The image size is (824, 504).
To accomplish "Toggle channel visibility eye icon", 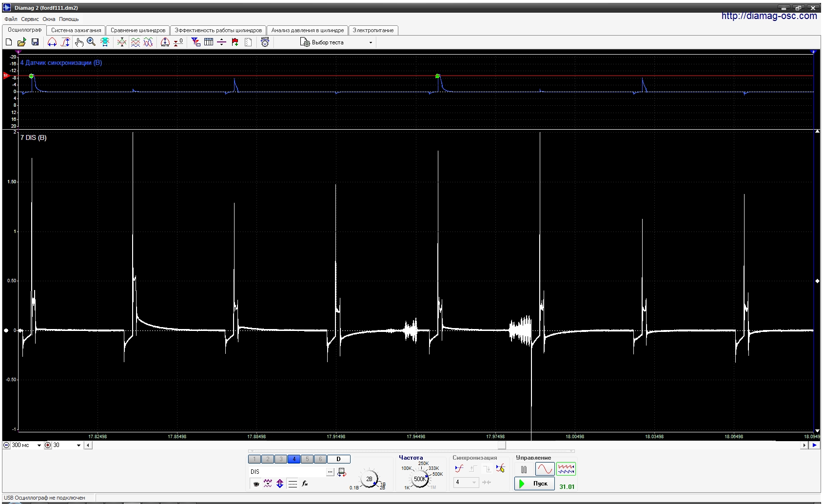I will (x=255, y=484).
